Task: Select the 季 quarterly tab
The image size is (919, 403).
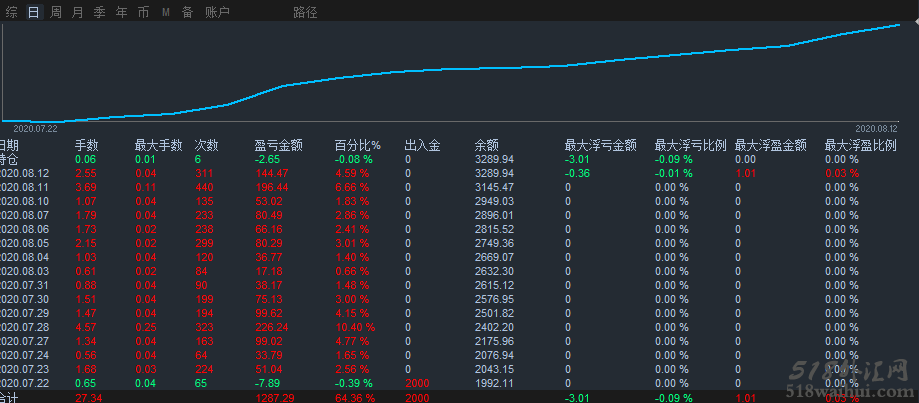Action: coord(99,12)
